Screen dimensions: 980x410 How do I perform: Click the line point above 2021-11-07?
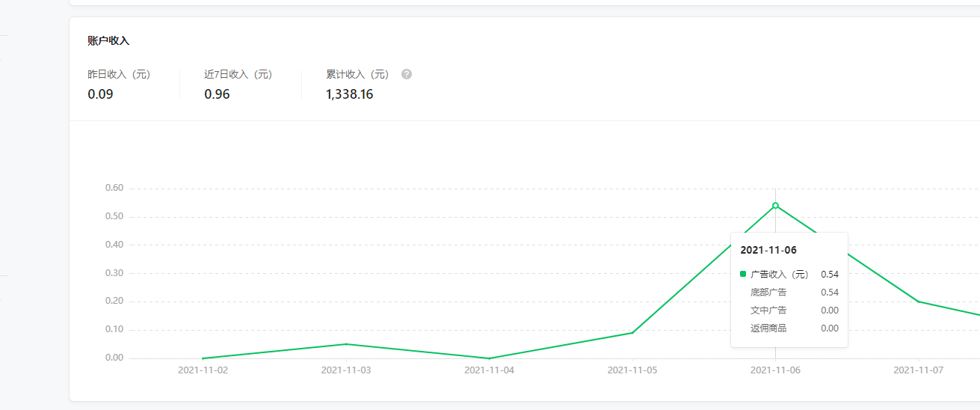[919, 302]
